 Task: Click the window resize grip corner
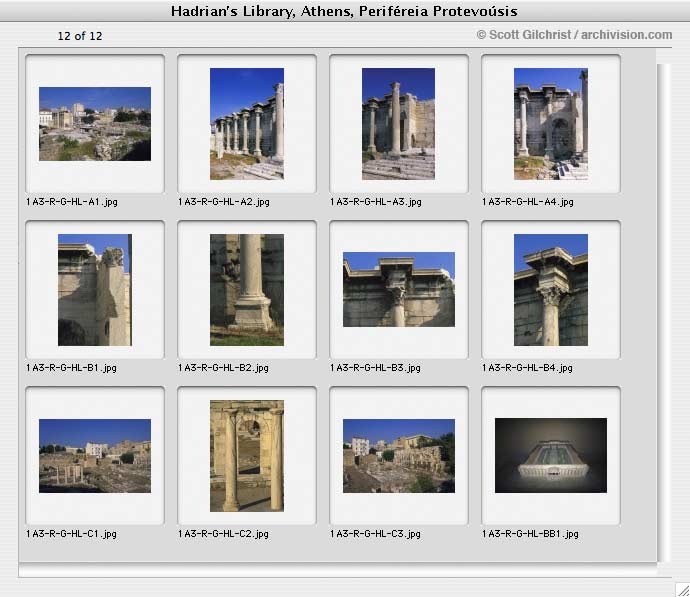coord(683,590)
